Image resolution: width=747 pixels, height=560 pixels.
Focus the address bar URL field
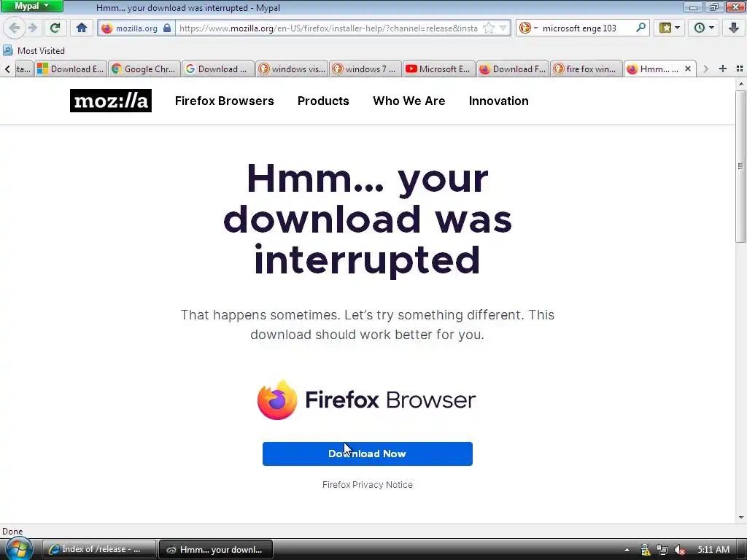(x=328, y=28)
